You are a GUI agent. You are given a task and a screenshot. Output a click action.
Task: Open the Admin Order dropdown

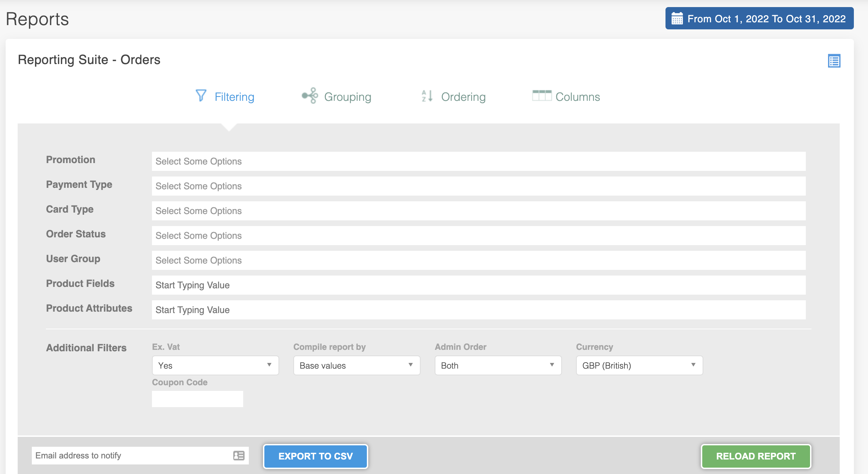pyautogui.click(x=498, y=365)
